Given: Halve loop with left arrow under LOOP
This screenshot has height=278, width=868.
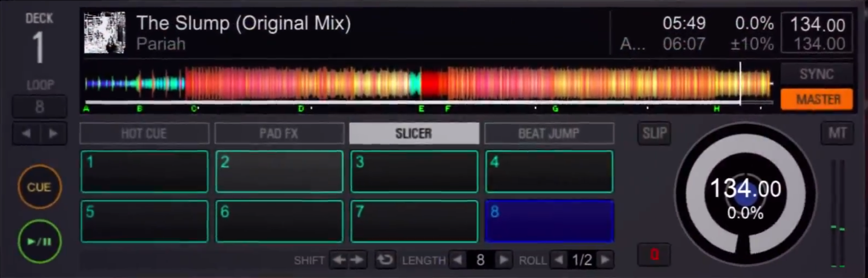Looking at the screenshot, I should 26,134.
